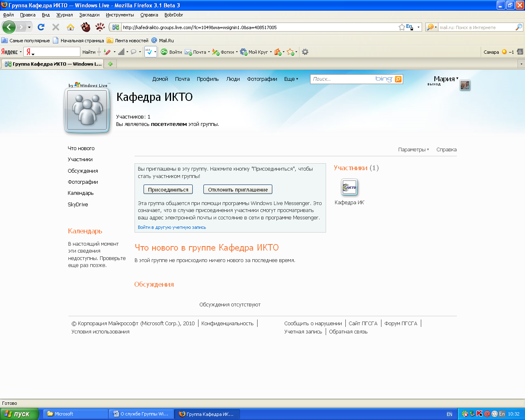Click the Yandex toolbar speech bubble icon
The height and width of the screenshot is (420, 525).
coord(133,52)
